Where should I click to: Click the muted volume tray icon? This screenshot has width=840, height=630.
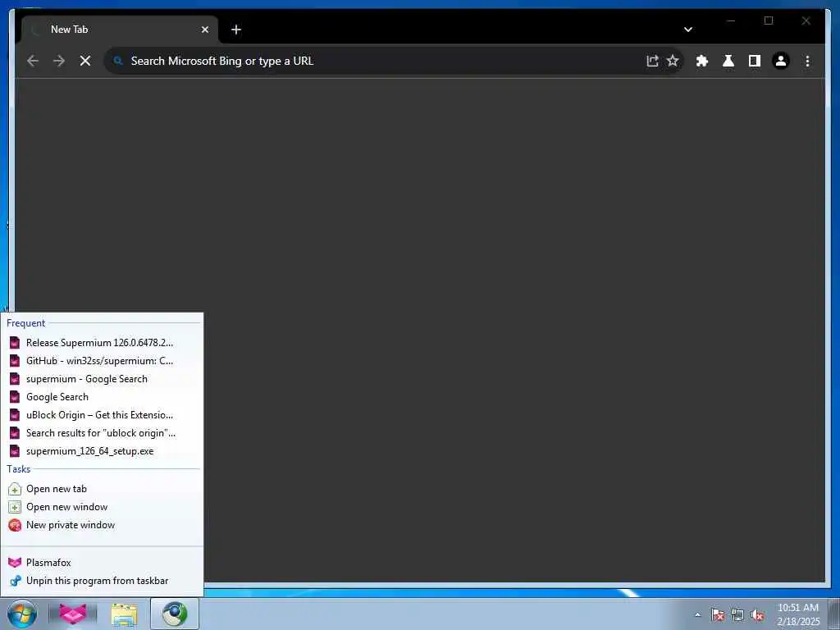[x=757, y=614]
